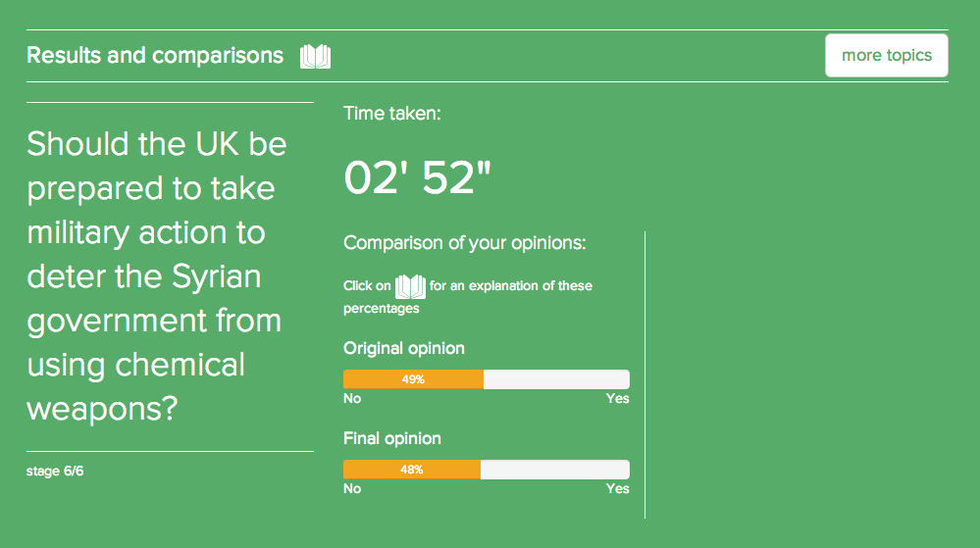
Task: Click the book icon in the explanation hint
Action: click(410, 286)
